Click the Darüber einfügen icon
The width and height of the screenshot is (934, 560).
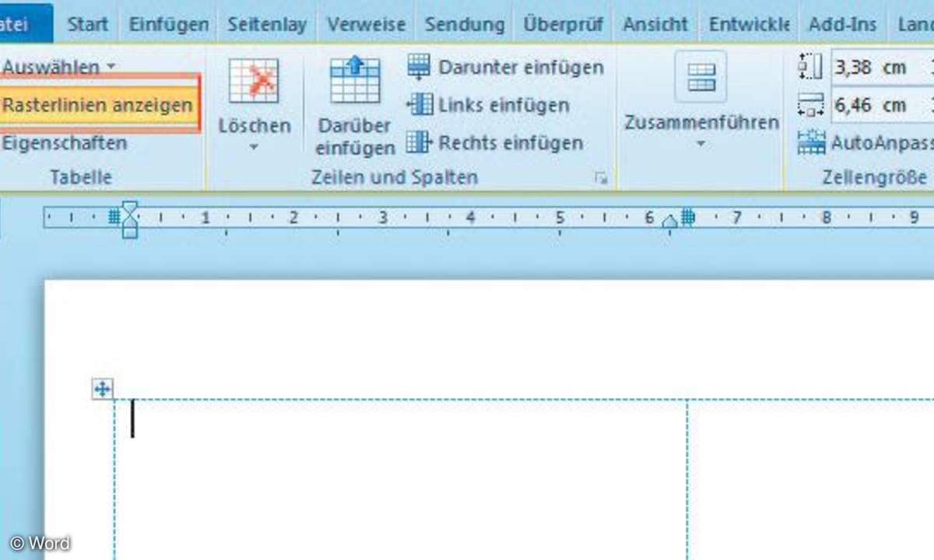coord(354,82)
